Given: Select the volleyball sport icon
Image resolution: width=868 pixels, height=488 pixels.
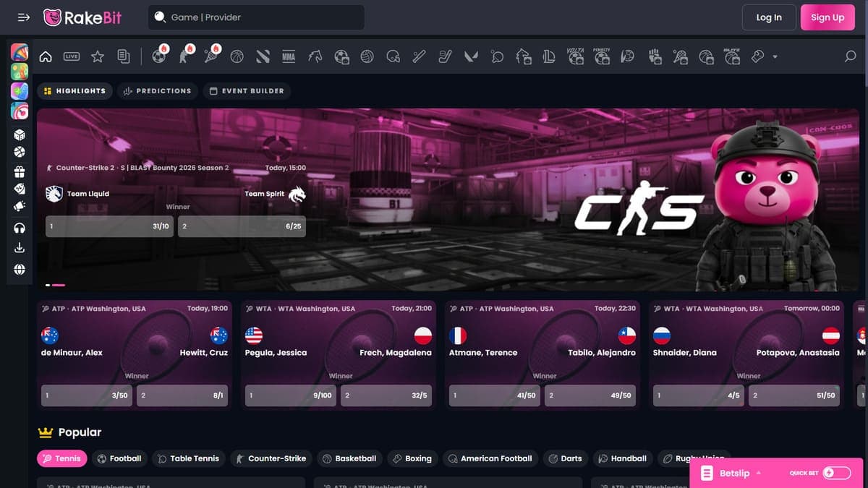Looking at the screenshot, I should click(x=367, y=56).
